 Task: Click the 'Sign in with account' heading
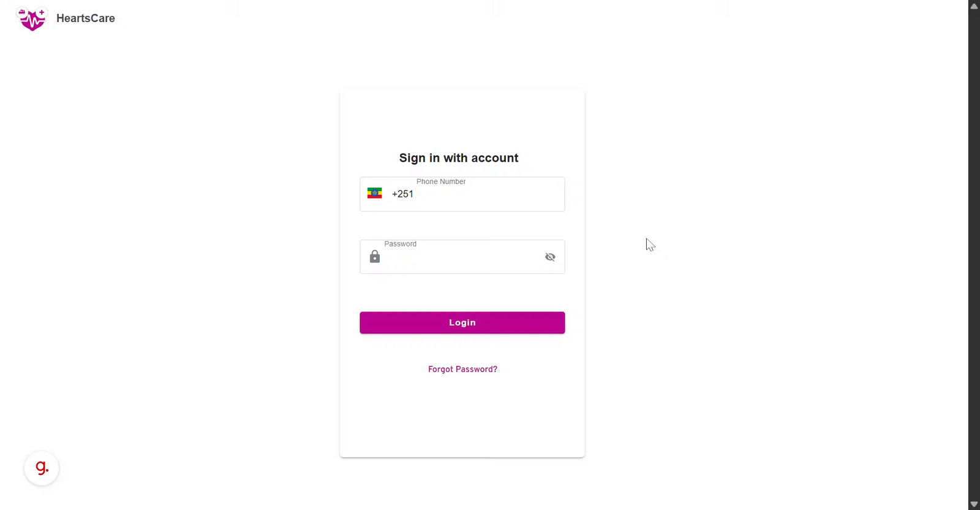tap(459, 158)
